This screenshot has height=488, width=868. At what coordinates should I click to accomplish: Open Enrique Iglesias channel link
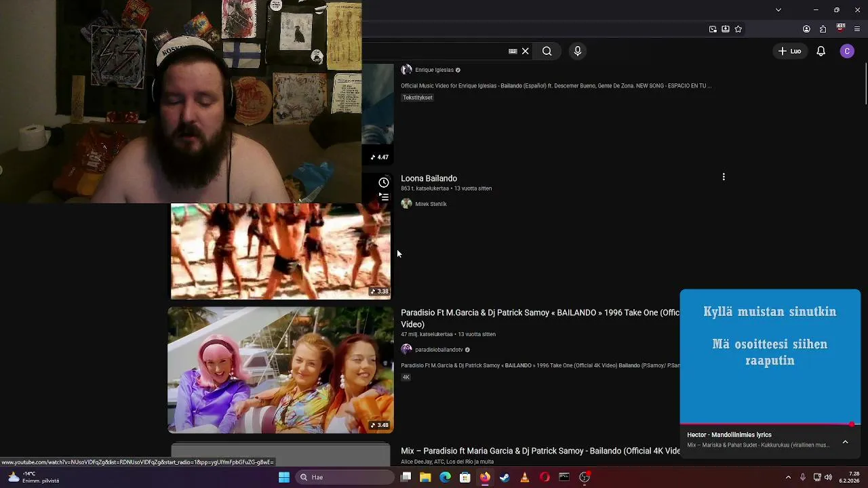click(434, 70)
